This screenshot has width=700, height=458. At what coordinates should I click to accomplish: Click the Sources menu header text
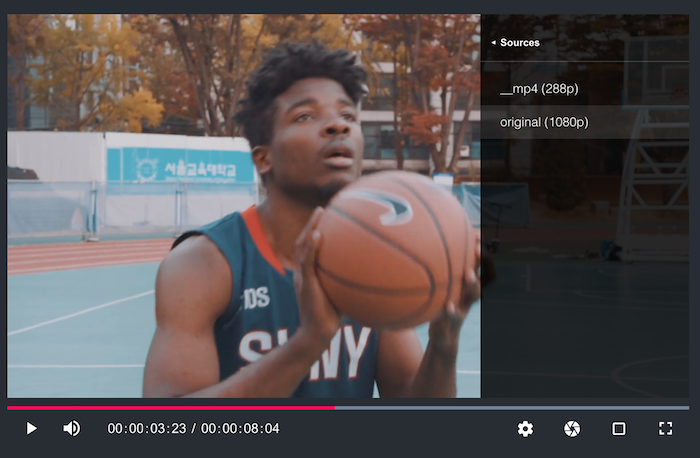520,43
